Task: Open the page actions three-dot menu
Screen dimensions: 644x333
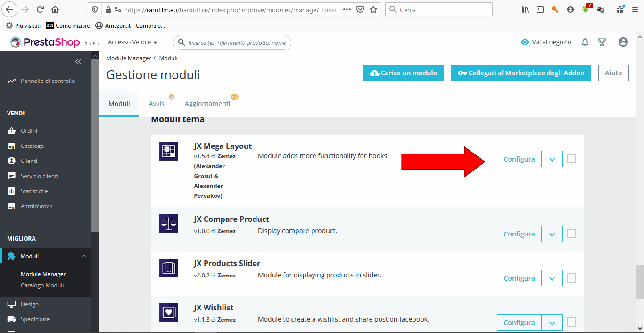Action: pos(347,9)
